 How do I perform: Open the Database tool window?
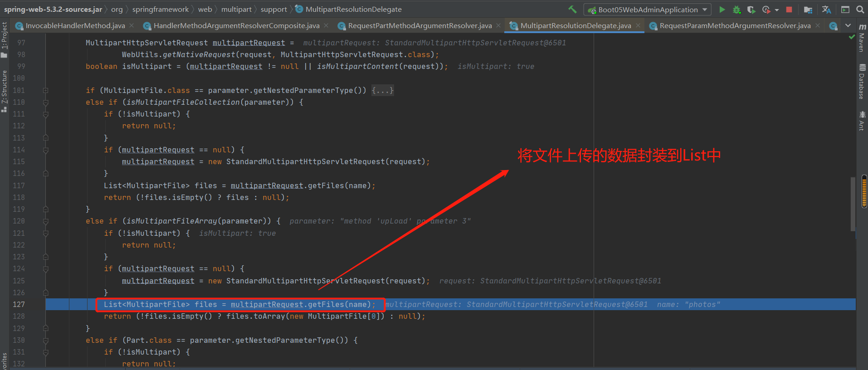coord(862,82)
